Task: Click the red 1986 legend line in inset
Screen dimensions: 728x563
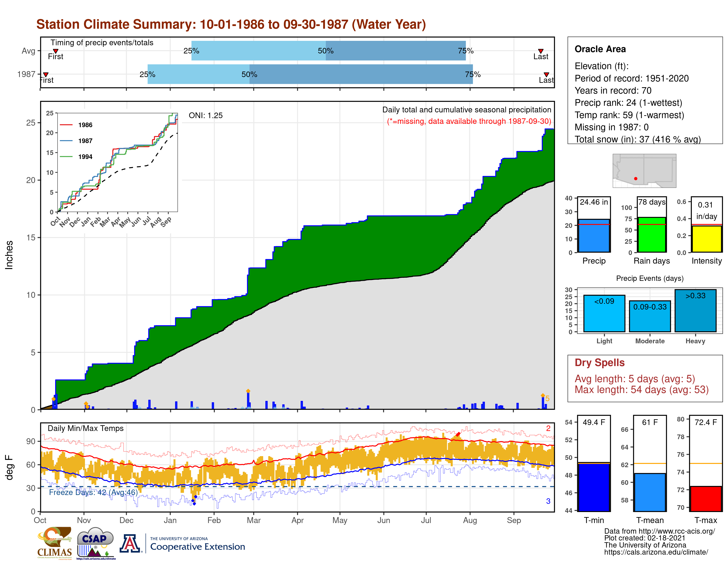Action: pos(66,125)
